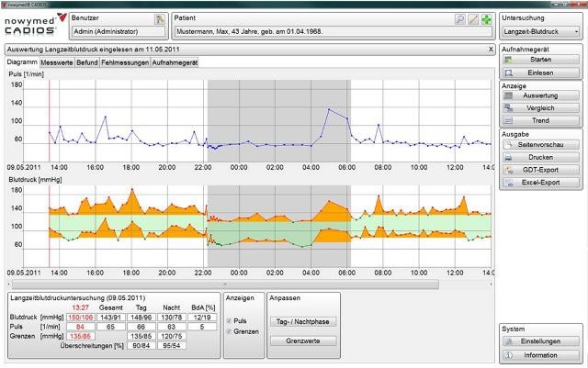Click the horizontal chart scrollbar thumb
The image size is (588, 368).
(225, 284)
